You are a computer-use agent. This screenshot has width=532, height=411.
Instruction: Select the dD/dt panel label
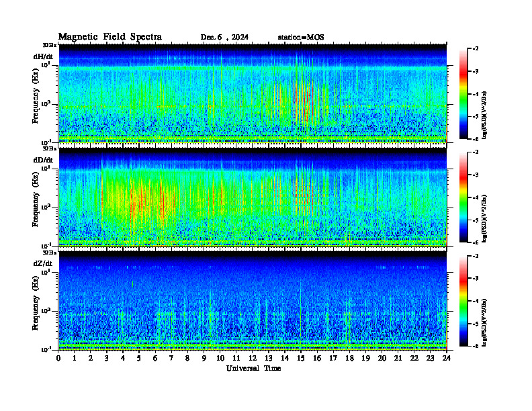point(43,160)
